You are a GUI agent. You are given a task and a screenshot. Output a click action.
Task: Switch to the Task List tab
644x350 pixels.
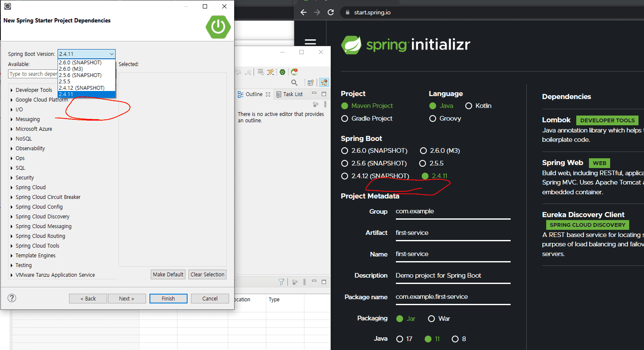tap(290, 94)
